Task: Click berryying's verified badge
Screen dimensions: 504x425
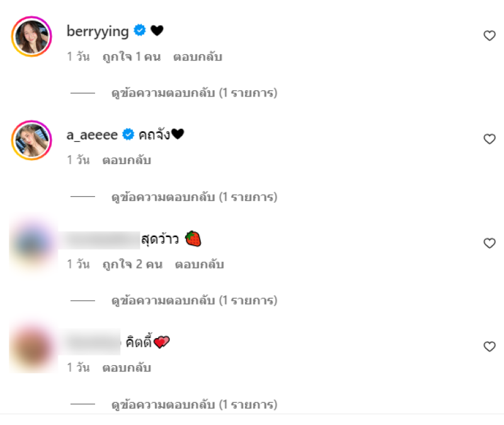Action: [x=139, y=30]
